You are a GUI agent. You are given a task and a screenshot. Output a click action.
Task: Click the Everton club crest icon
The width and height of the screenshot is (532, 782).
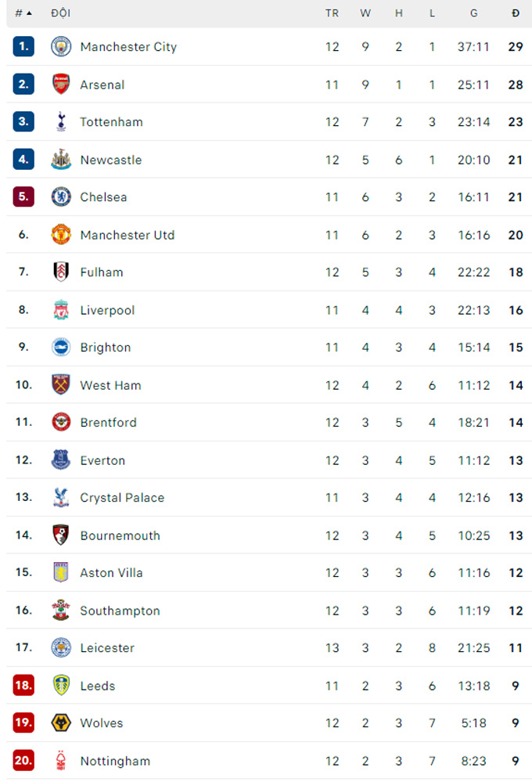click(x=61, y=460)
